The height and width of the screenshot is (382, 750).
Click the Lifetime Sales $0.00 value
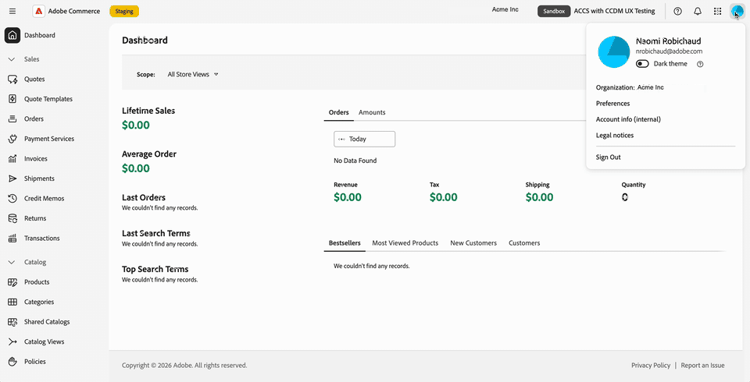[136, 125]
